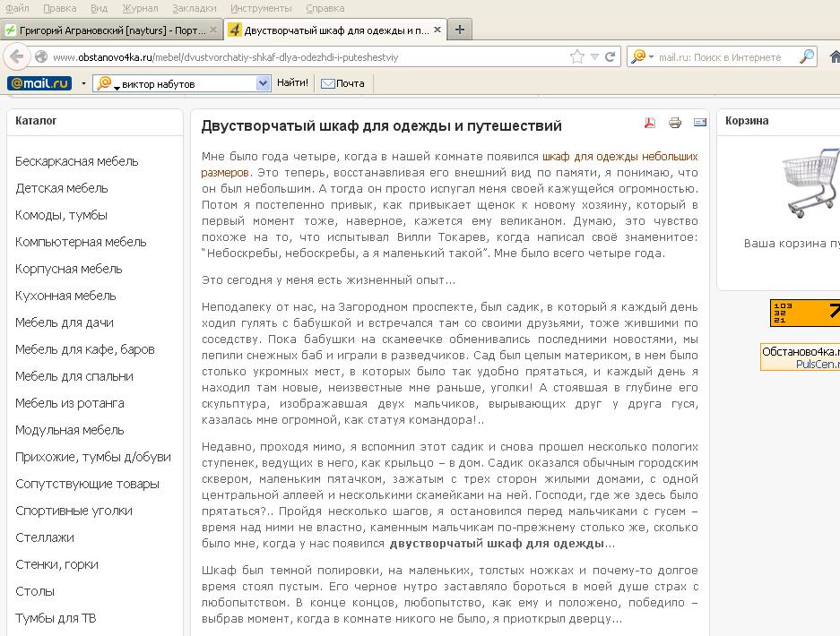Close the Григорий Аграновский tab
Image resolution: width=840 pixels, height=636 pixels.
click(x=212, y=30)
